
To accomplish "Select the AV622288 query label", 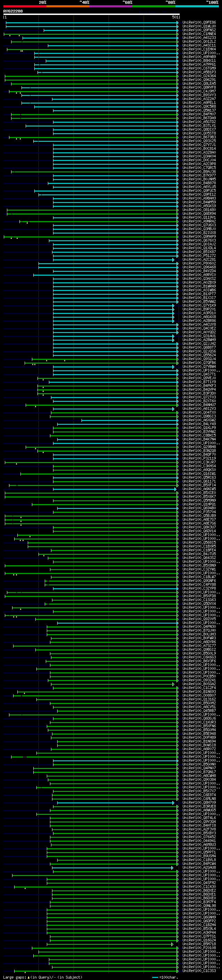I will click(13, 11).
